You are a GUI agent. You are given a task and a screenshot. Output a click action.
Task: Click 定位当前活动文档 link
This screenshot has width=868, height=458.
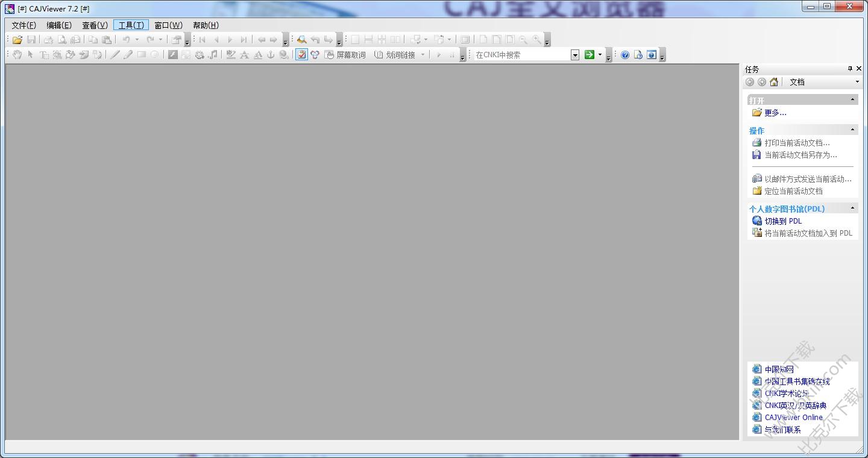793,191
